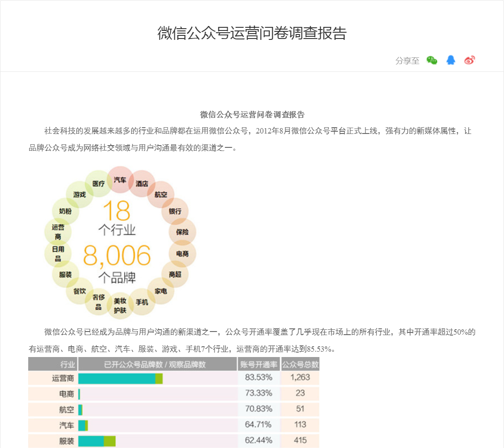
Task: Click the 美妆护肤 bubble in the infographic
Action: point(120,306)
